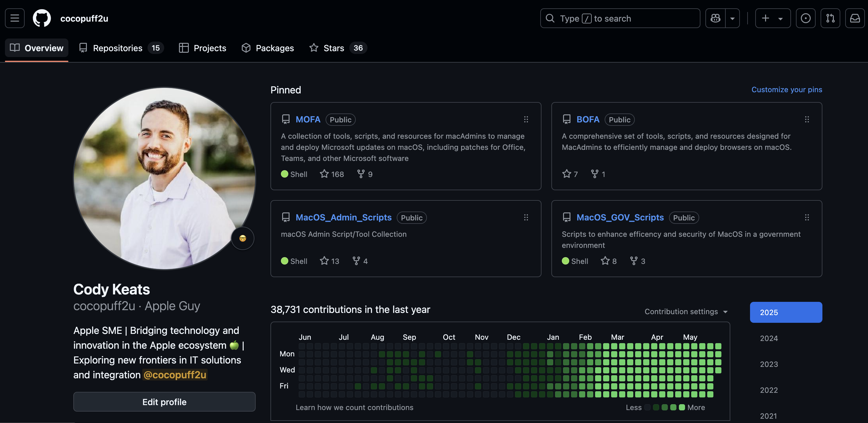Open the BOFA repository link
This screenshot has height=423, width=868.
pyautogui.click(x=588, y=119)
